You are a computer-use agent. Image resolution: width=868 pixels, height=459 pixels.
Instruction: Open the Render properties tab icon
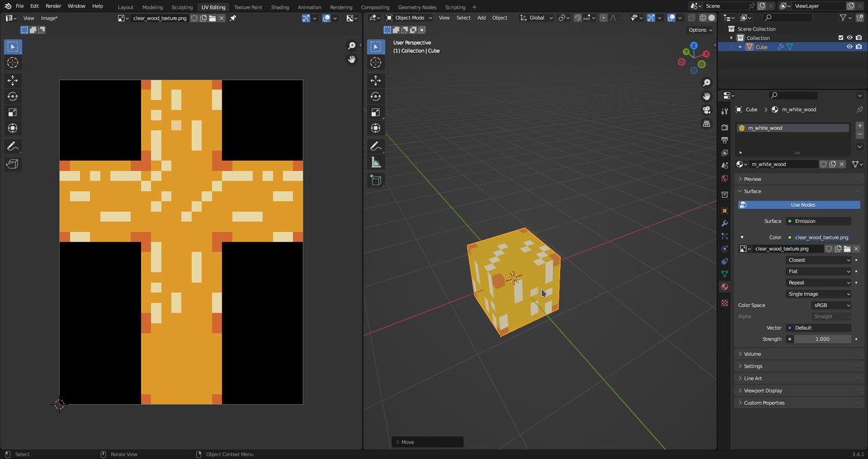click(724, 127)
